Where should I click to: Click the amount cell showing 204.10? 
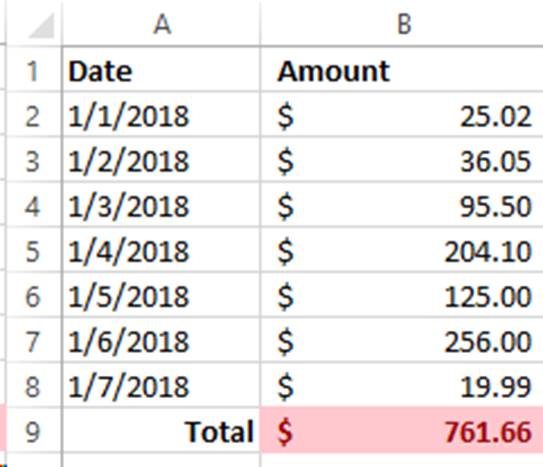[x=402, y=250]
